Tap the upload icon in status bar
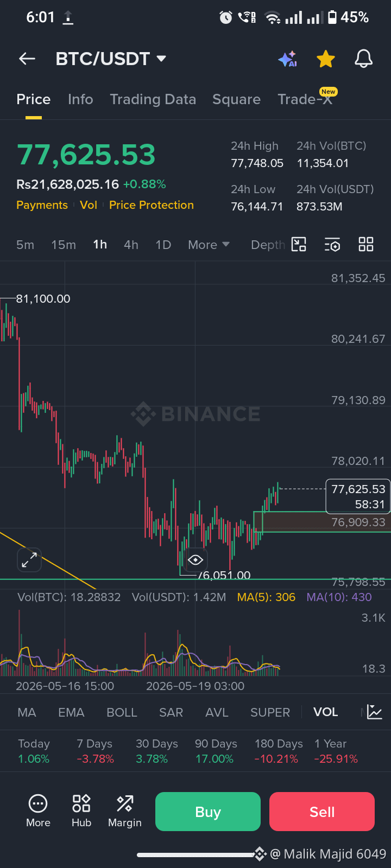391x868 pixels. tap(68, 18)
